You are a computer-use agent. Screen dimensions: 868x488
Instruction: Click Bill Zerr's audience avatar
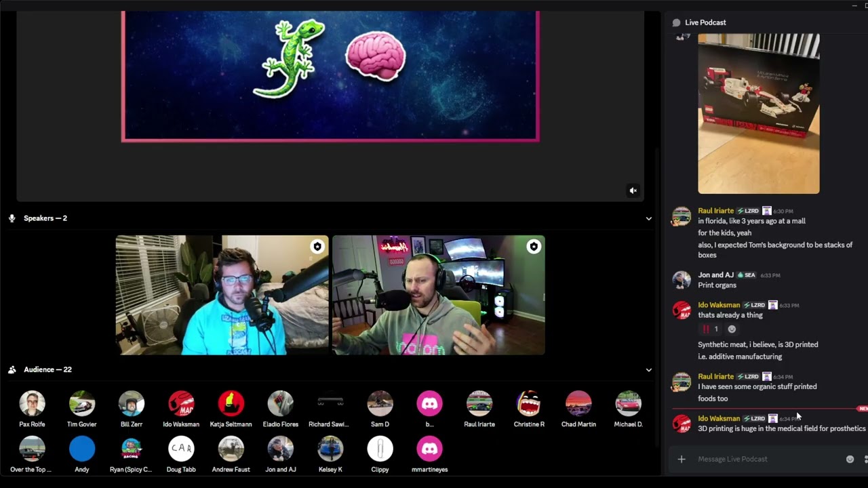(132, 404)
